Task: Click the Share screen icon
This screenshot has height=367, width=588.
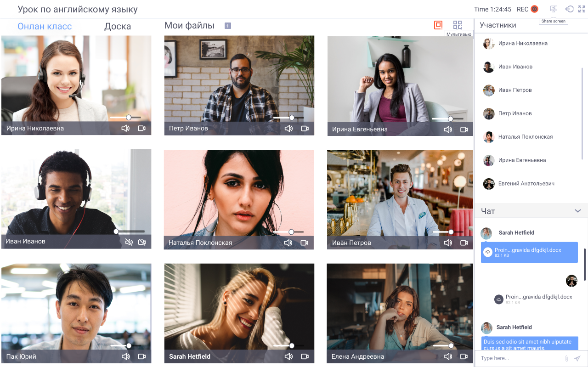Action: pyautogui.click(x=554, y=9)
